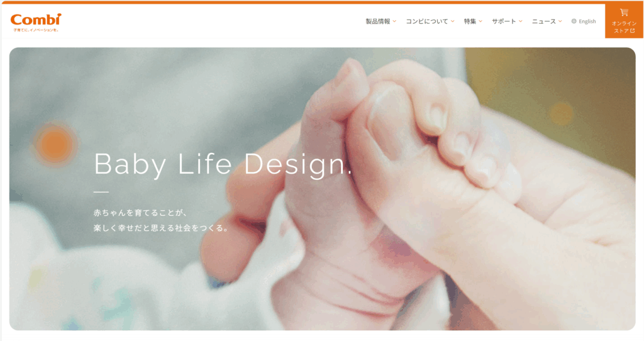This screenshot has height=341, width=644.
Task: Click the external link icon beside ストア
Action: [x=633, y=31]
